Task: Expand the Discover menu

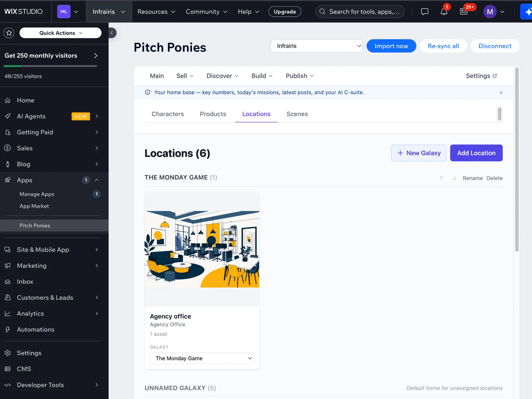Action: pyautogui.click(x=222, y=76)
